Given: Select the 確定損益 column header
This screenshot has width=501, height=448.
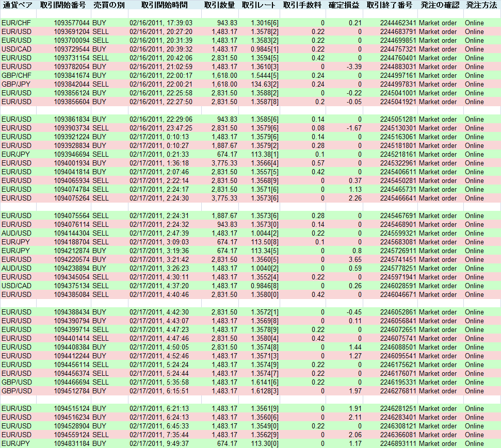Looking at the screenshot, I should coord(345,5).
